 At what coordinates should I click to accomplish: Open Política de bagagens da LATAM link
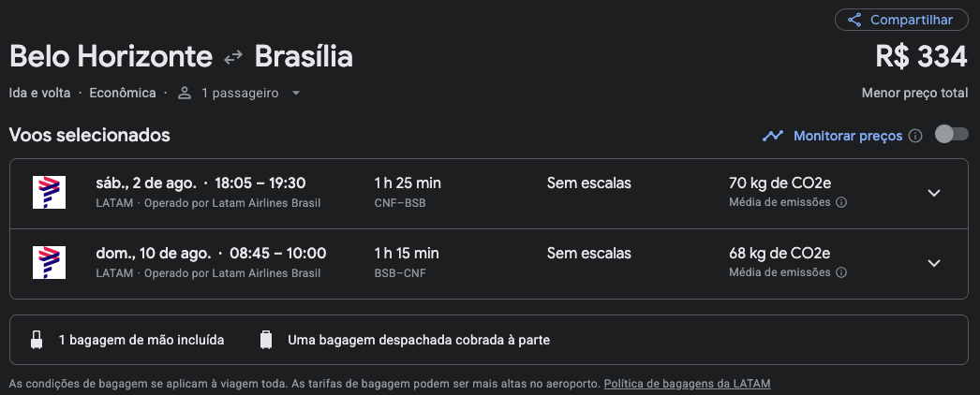(x=687, y=384)
